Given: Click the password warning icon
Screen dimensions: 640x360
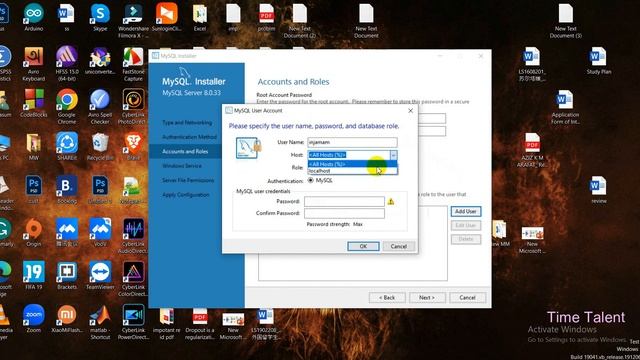Looking at the screenshot, I should (391, 201).
